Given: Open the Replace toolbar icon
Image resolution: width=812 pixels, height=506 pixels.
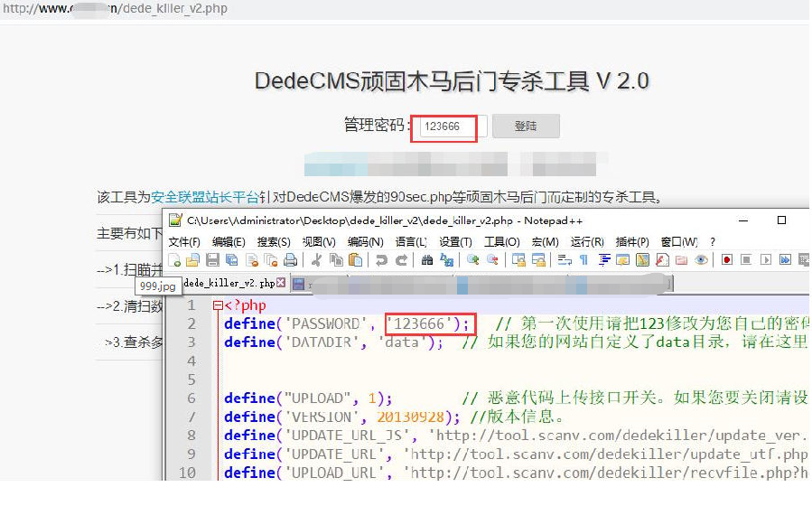Looking at the screenshot, I should tap(446, 260).
